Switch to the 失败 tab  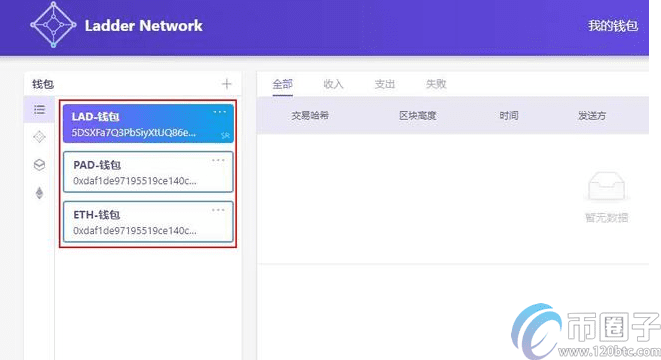436,84
